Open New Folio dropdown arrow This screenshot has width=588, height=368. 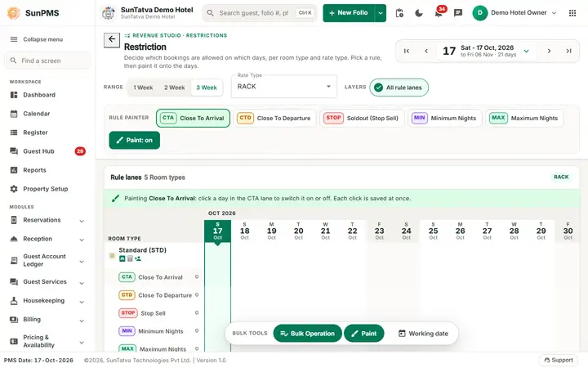381,13
